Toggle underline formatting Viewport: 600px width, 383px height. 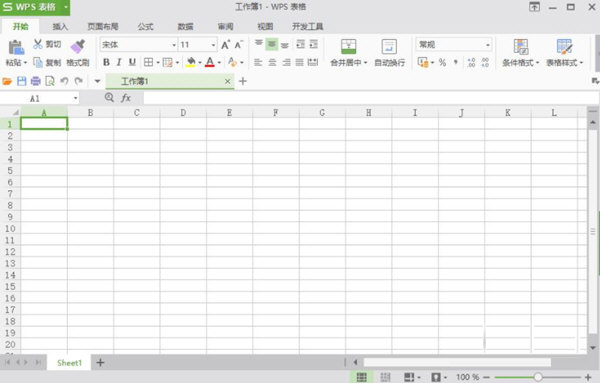pyautogui.click(x=132, y=62)
